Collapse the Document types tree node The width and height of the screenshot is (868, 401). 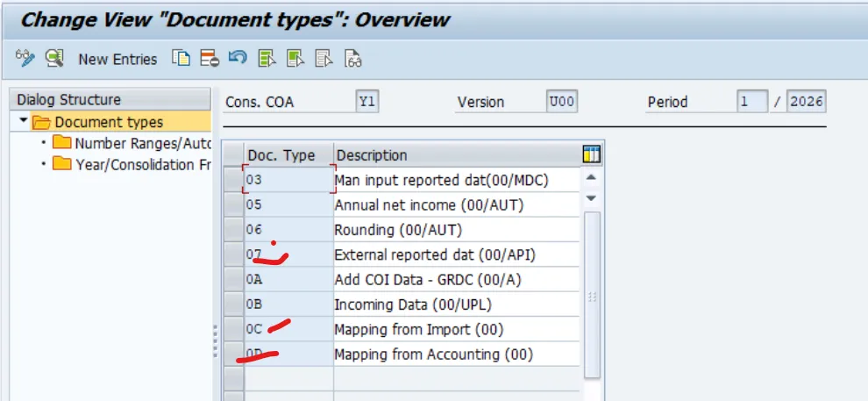point(24,122)
